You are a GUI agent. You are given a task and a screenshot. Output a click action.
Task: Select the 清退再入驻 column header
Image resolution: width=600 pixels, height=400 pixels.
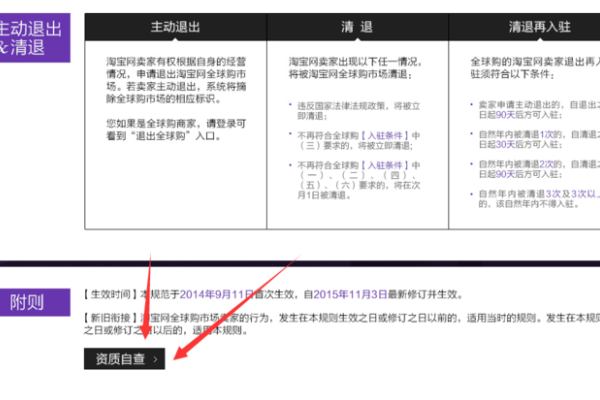[x=525, y=27]
